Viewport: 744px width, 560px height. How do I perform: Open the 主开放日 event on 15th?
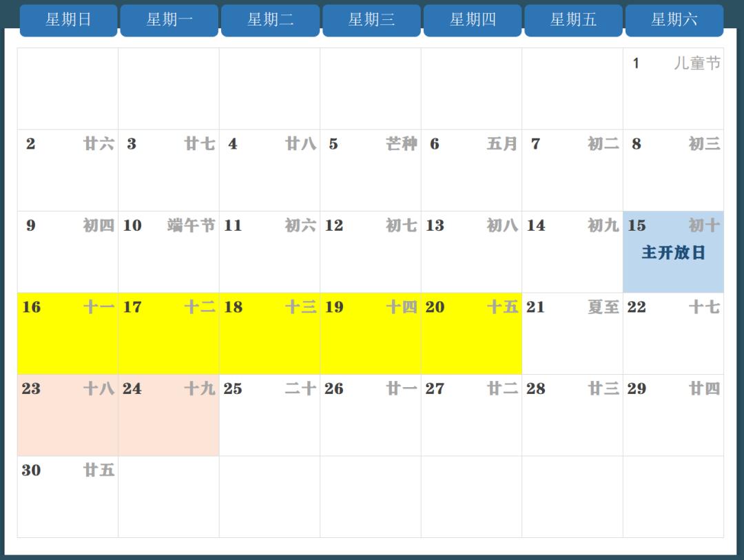(673, 253)
